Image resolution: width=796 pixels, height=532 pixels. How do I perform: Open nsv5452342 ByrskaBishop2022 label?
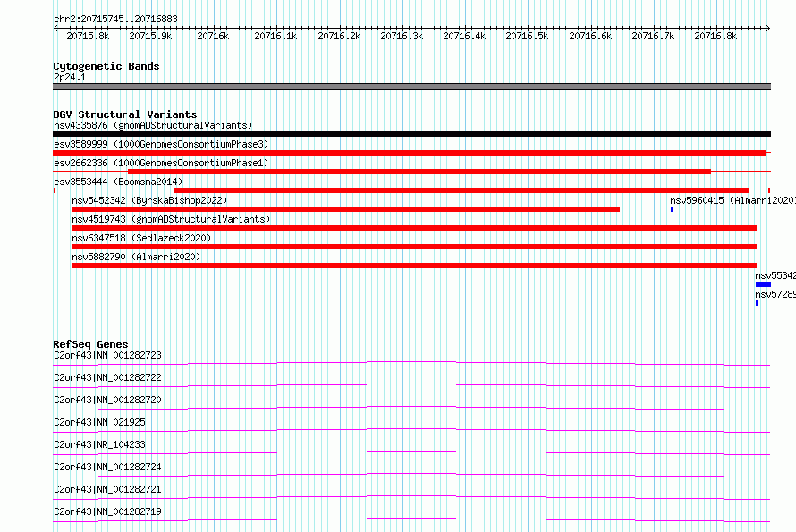click(149, 200)
